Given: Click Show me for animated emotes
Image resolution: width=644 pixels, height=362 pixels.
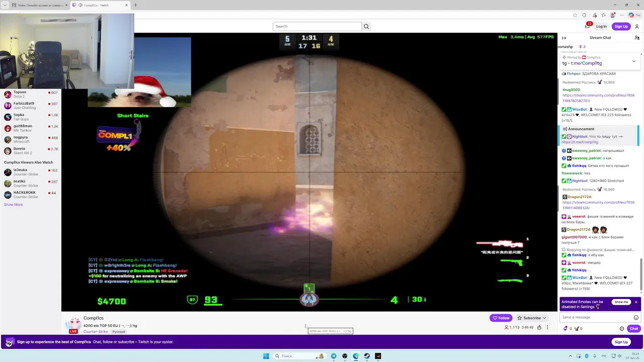Looking at the screenshot, I should pyautogui.click(x=621, y=302).
